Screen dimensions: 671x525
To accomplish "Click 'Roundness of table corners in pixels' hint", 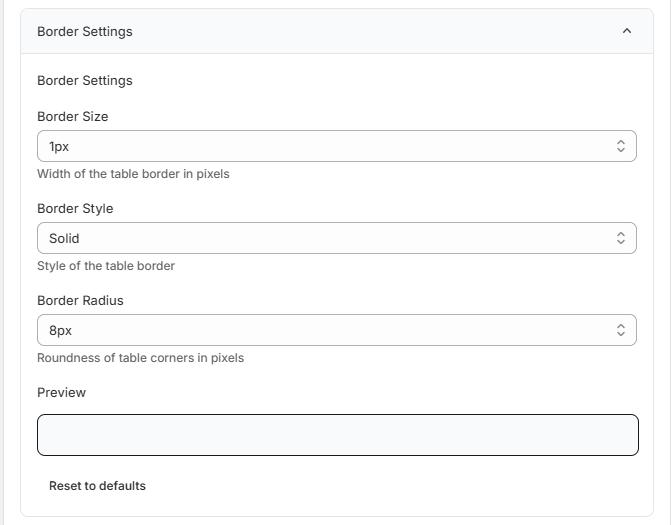I will tap(140, 358).
